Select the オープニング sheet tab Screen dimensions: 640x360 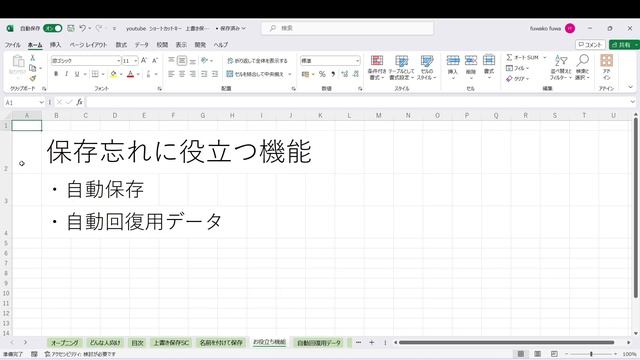tap(65, 343)
